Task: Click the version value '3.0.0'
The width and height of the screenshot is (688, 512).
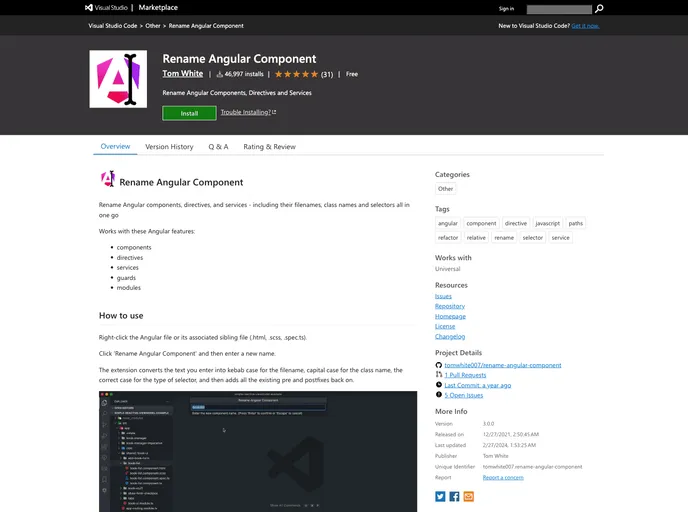Action: [x=488, y=424]
